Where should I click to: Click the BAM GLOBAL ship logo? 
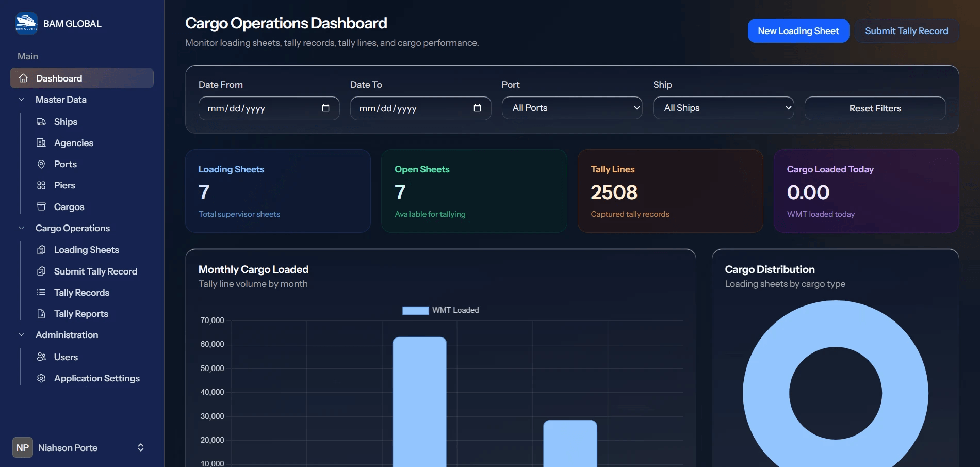(x=26, y=23)
